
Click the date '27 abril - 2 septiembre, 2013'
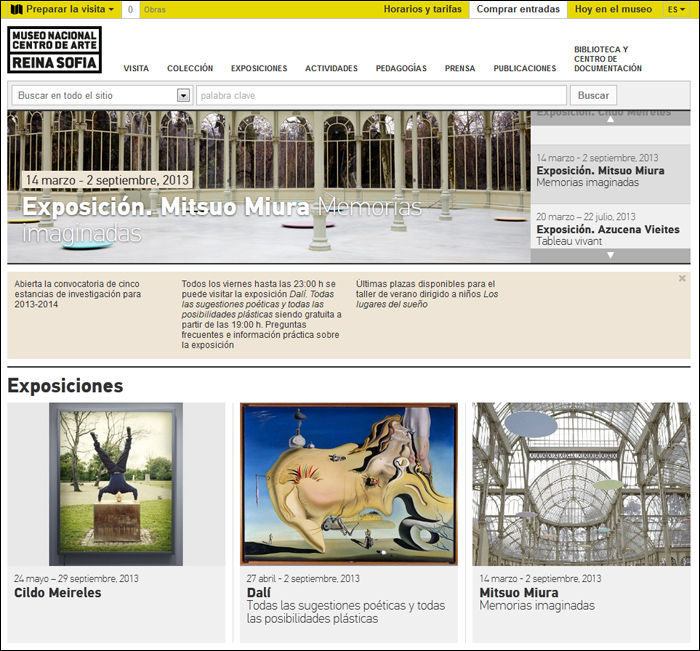(303, 578)
